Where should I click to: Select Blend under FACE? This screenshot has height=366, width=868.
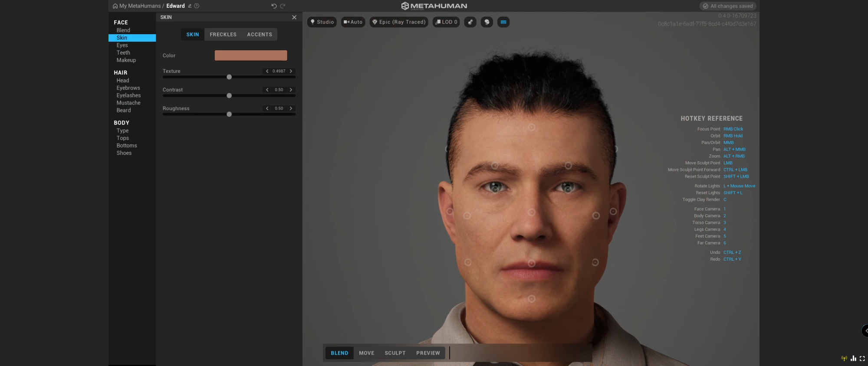point(123,30)
